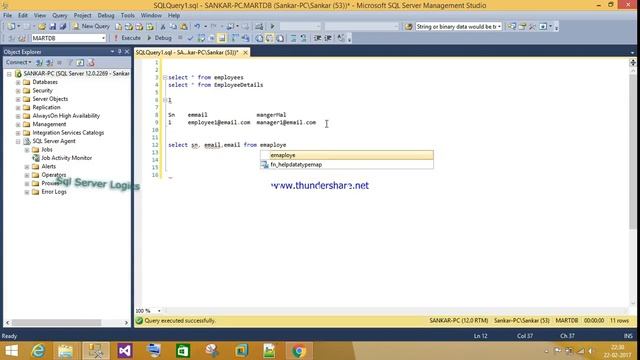Comment out selected lines icon

293,38
